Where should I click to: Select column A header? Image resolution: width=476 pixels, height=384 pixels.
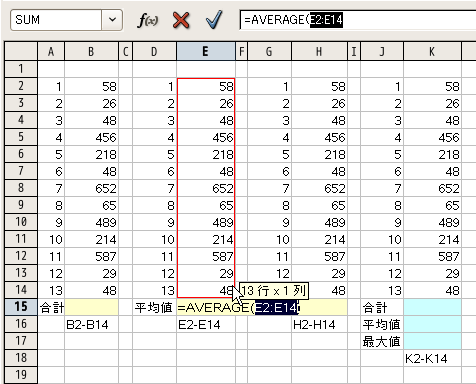pos(51,51)
